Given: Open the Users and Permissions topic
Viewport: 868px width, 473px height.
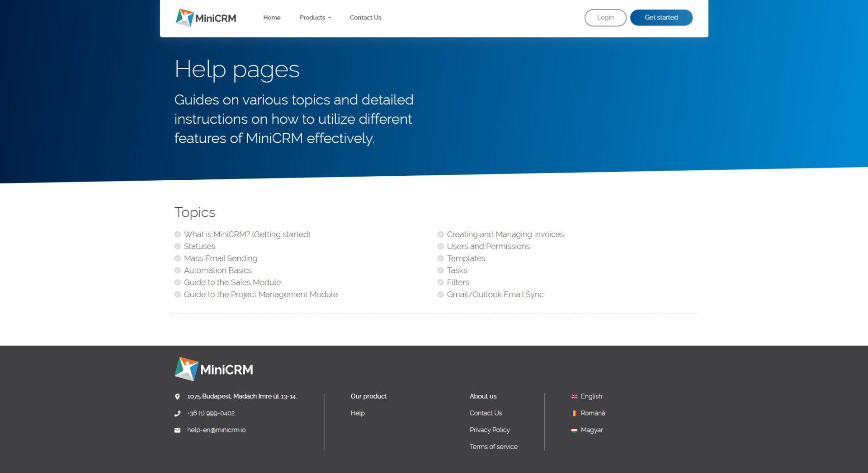Looking at the screenshot, I should (x=488, y=247).
